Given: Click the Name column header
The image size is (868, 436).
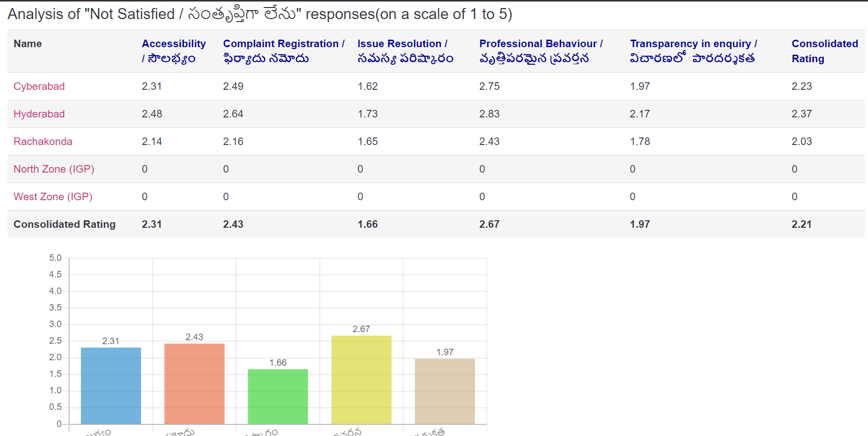Looking at the screenshot, I should [28, 44].
